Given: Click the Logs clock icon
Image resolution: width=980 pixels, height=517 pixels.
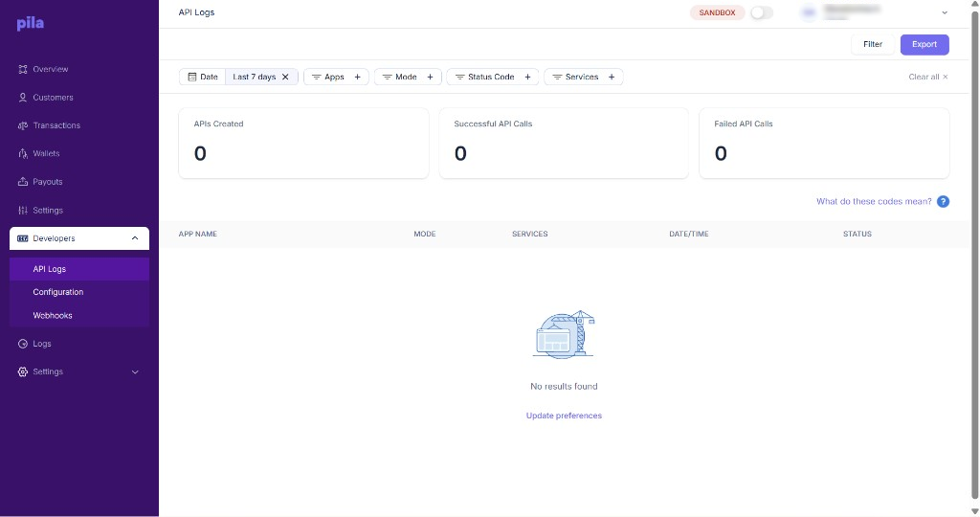Looking at the screenshot, I should click(23, 344).
